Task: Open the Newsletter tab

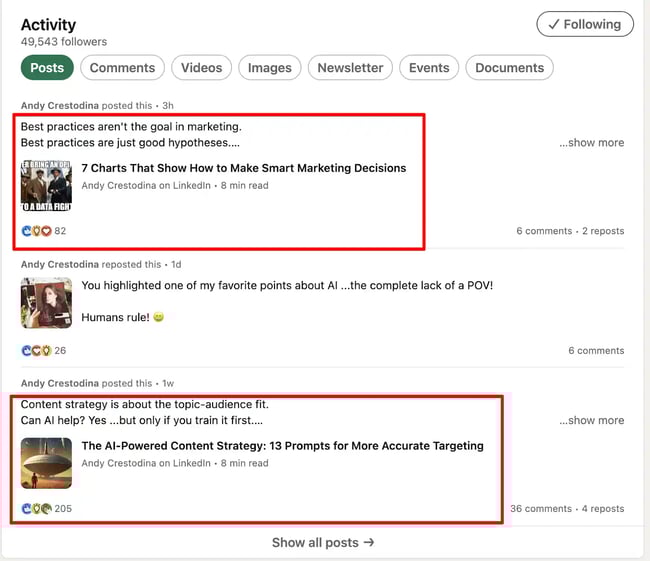Action: coord(350,68)
